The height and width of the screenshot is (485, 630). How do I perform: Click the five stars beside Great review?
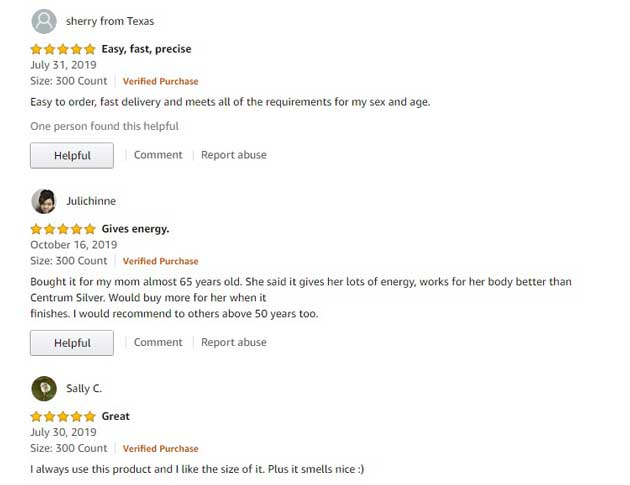[63, 416]
